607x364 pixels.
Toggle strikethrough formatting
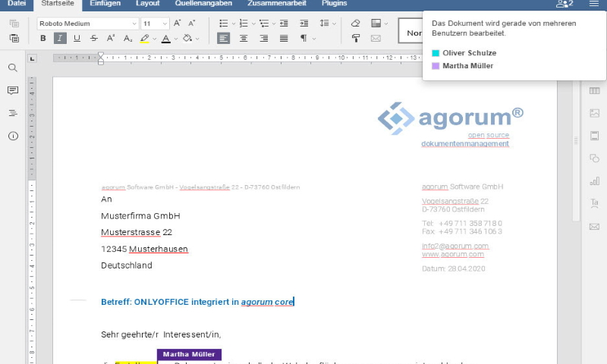coord(93,38)
